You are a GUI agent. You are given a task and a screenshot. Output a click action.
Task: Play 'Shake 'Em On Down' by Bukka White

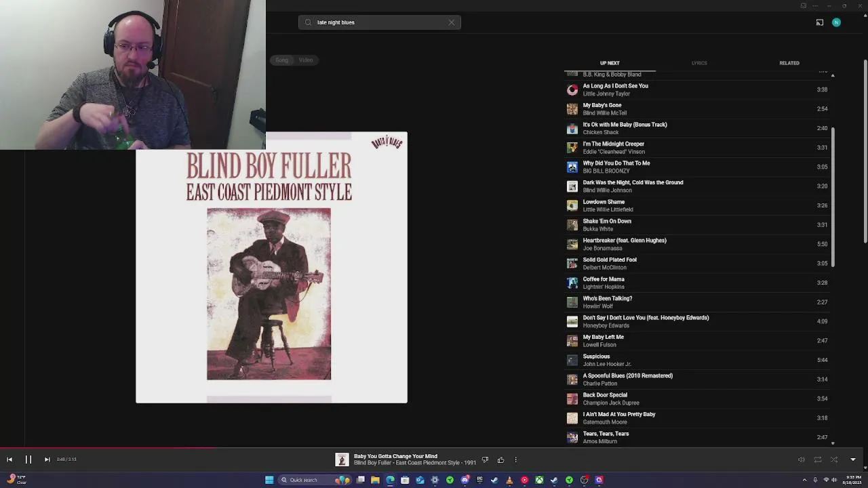tap(697, 225)
